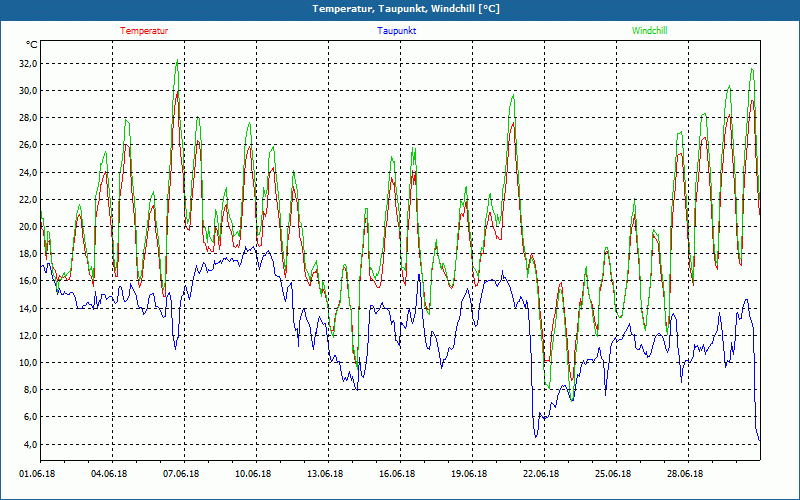
Task: Click the blue Taupunkt legend label
Action: coord(396,31)
